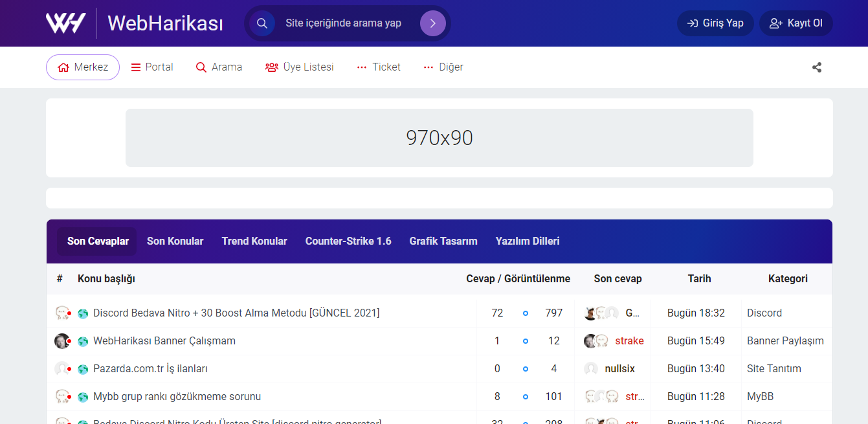Click the Kayıt Ol register button
The height and width of the screenshot is (424, 868).
tap(796, 23)
